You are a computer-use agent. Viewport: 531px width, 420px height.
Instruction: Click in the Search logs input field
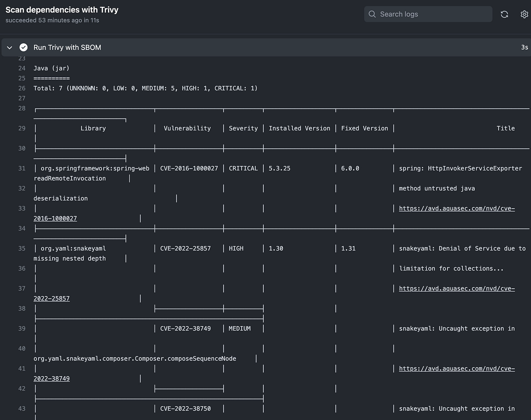click(428, 14)
